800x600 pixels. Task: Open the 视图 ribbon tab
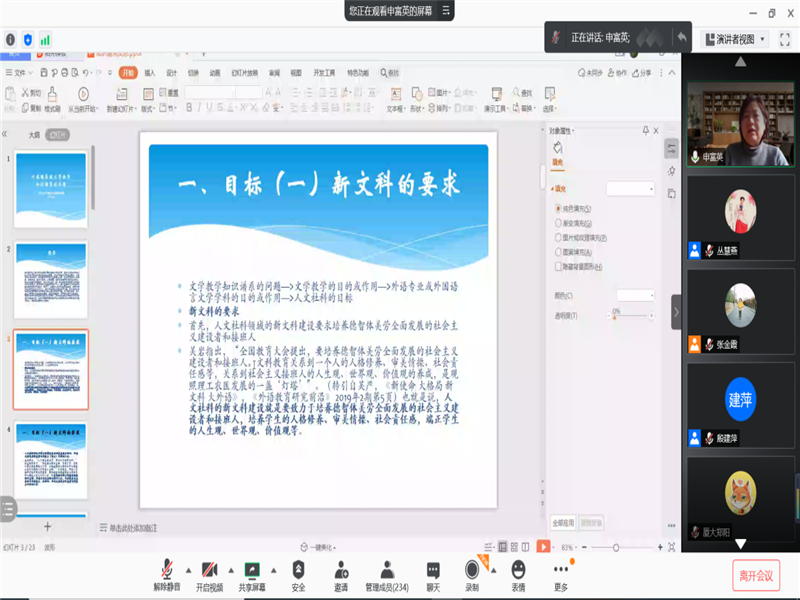[x=296, y=73]
